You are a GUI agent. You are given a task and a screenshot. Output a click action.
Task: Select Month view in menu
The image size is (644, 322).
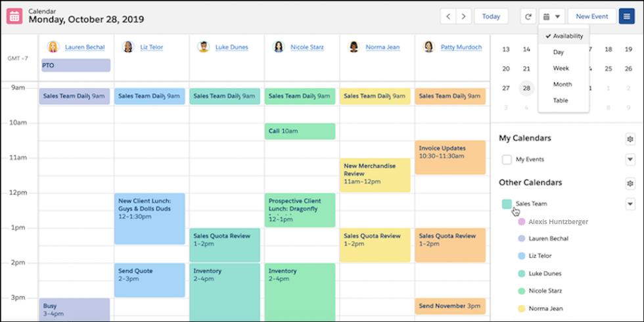coord(564,84)
